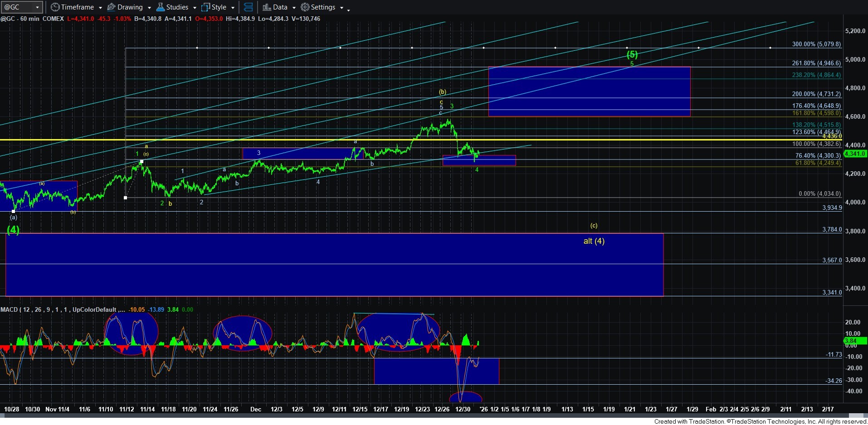Click the Drawing pencil icon
The height and width of the screenshot is (425, 868).
pos(111,7)
